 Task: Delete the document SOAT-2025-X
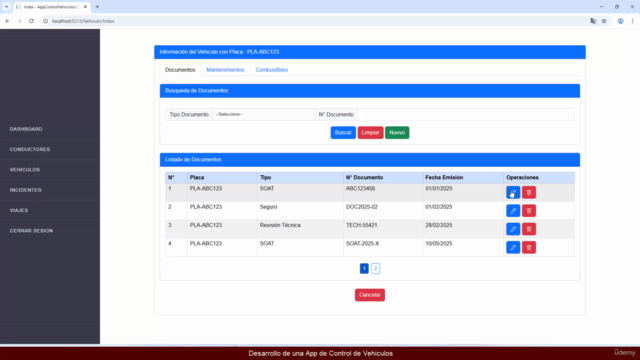[x=529, y=247]
